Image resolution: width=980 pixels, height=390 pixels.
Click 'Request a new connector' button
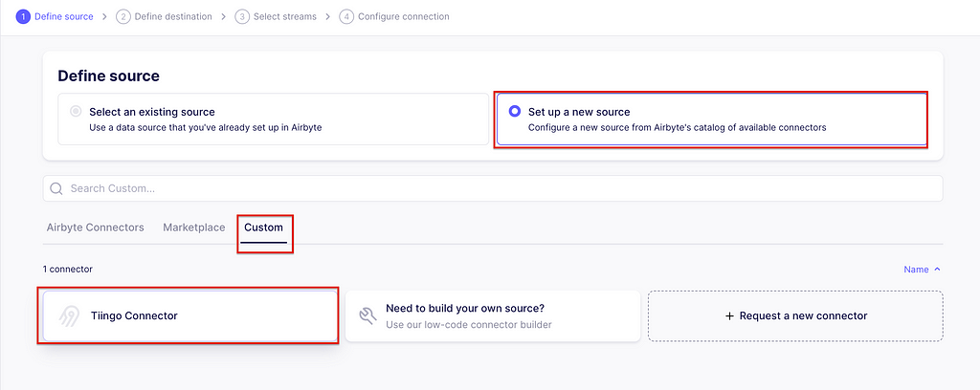tap(795, 315)
